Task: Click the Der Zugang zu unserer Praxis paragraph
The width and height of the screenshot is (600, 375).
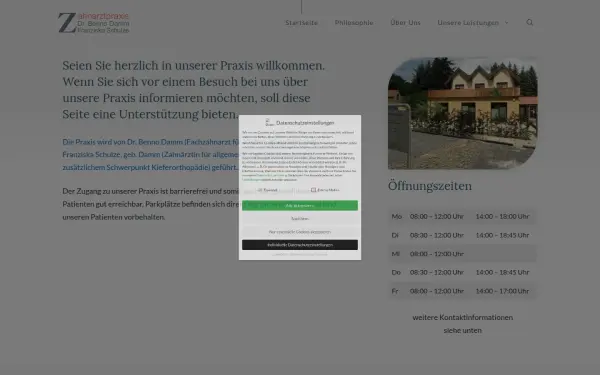Action: [x=151, y=204]
